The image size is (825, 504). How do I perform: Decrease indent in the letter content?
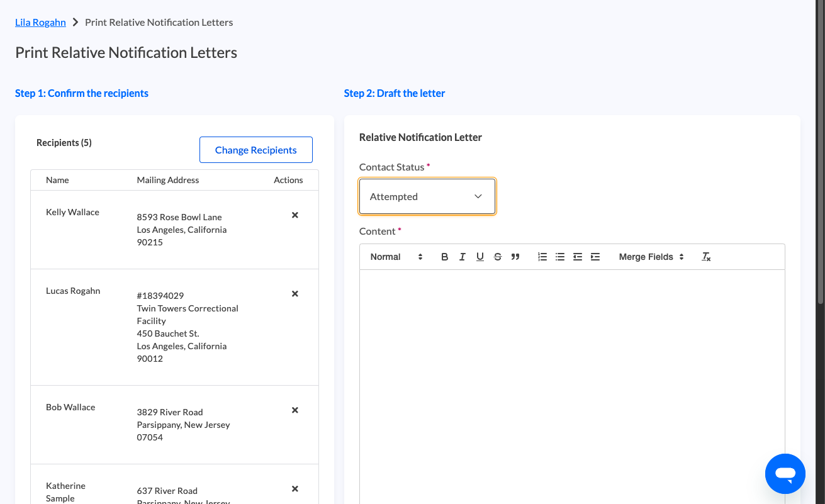pos(578,257)
